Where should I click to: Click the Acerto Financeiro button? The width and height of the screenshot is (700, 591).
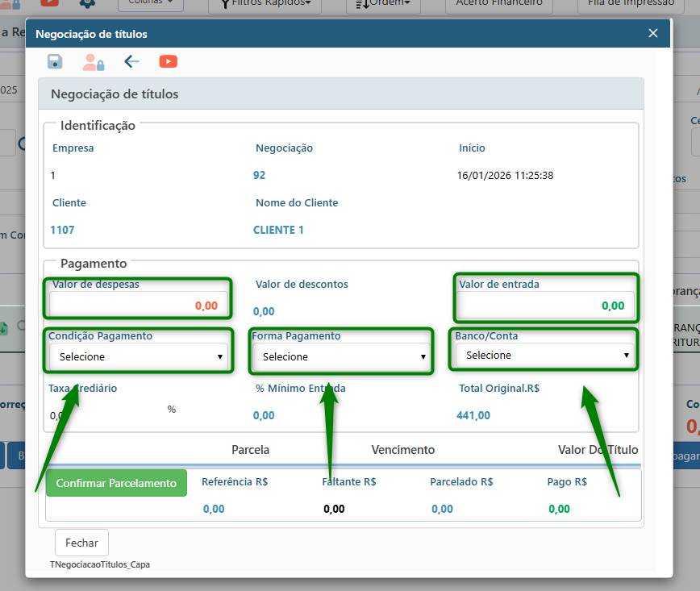[499, 4]
